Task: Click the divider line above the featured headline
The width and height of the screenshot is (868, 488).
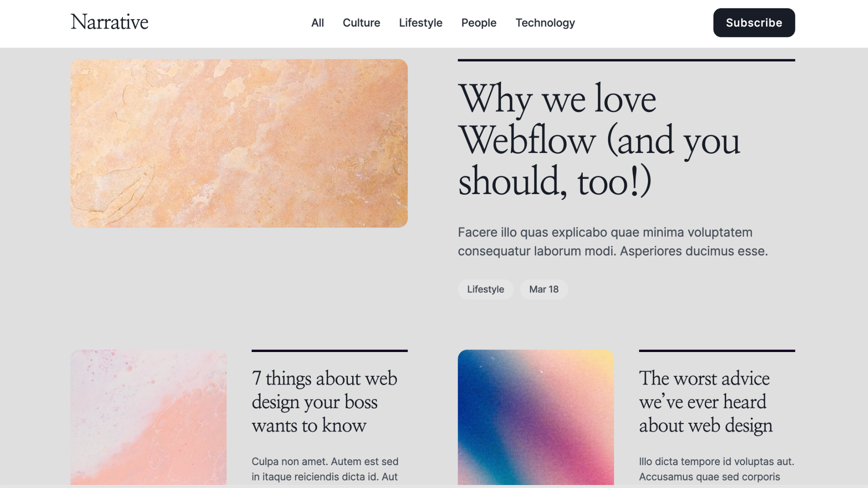Action: tap(626, 60)
